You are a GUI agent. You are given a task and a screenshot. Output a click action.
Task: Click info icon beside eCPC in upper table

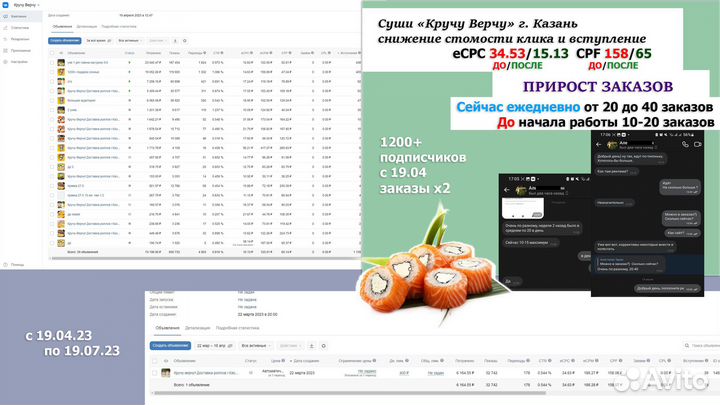[252, 53]
